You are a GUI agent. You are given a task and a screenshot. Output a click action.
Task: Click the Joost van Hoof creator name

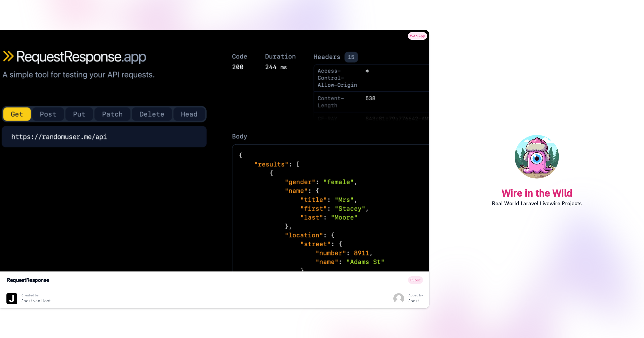(36, 301)
